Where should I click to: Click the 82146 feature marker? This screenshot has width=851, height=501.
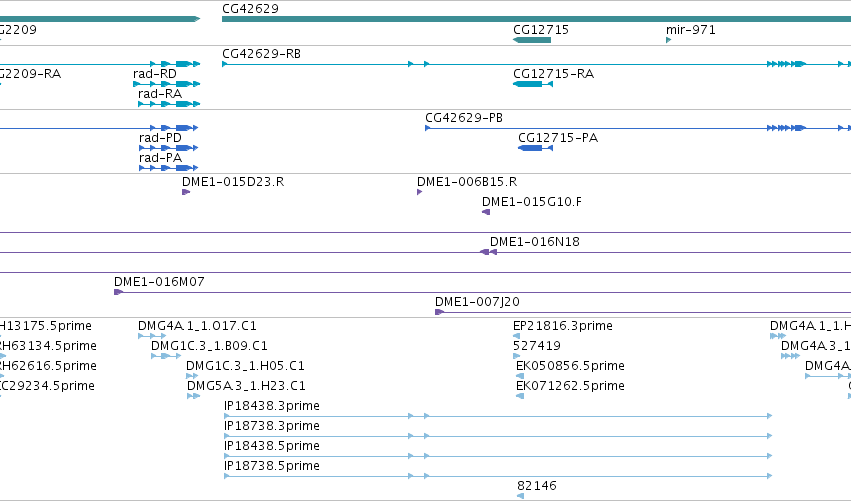coord(520,496)
